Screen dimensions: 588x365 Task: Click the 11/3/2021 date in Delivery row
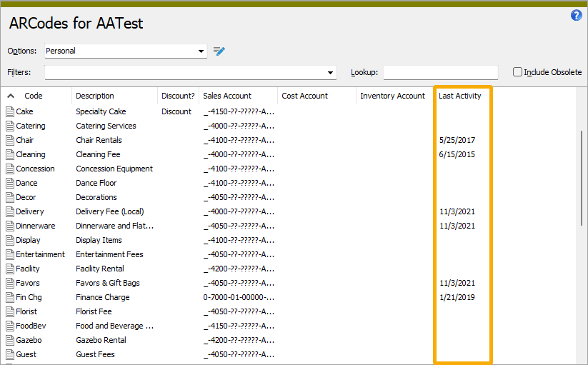tap(457, 211)
